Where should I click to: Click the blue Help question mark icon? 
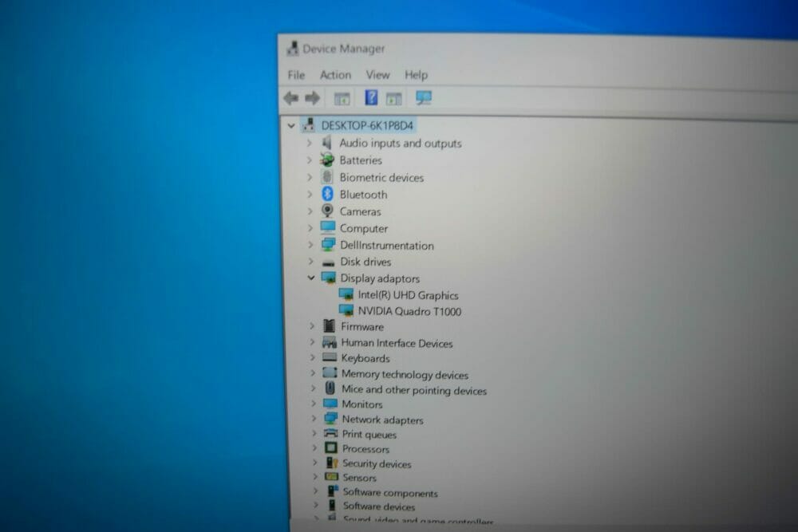tap(371, 97)
